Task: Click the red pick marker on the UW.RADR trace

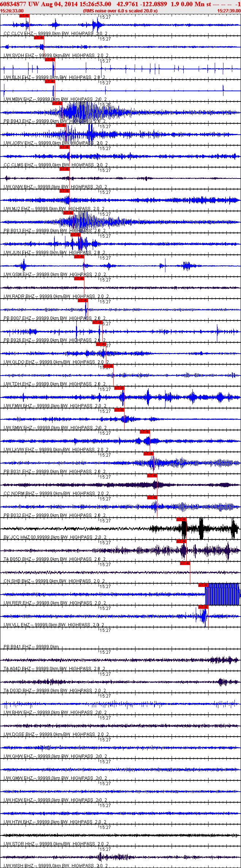Action: (79, 279)
